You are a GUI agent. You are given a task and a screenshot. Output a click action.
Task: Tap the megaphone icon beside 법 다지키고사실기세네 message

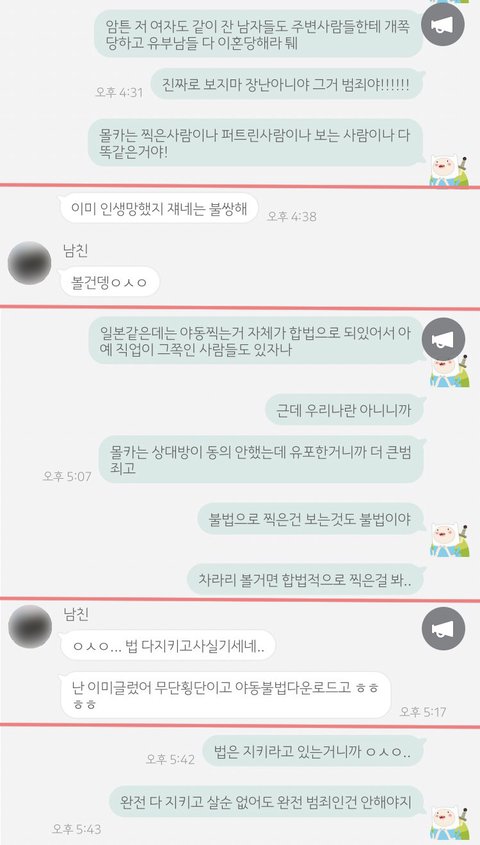pos(443,628)
